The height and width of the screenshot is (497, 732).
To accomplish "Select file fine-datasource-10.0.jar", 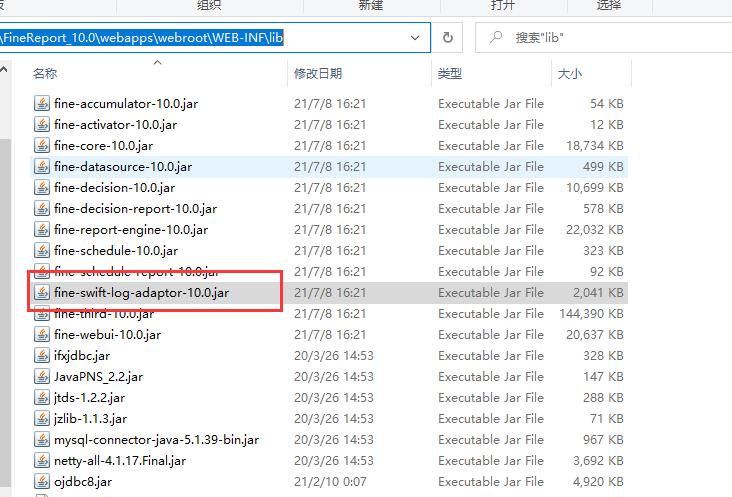I will coord(123,166).
